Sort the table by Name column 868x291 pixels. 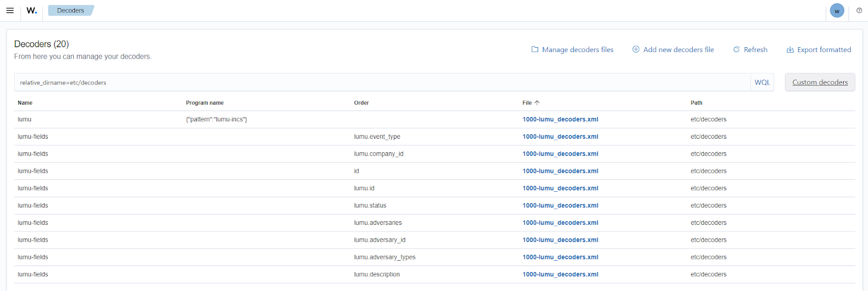(x=25, y=102)
